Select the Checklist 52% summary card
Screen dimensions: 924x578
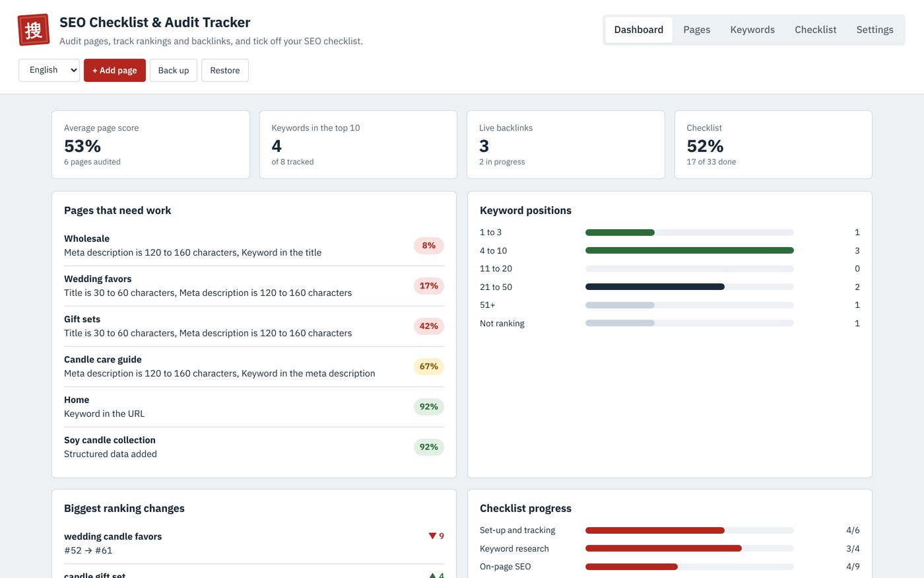click(774, 145)
